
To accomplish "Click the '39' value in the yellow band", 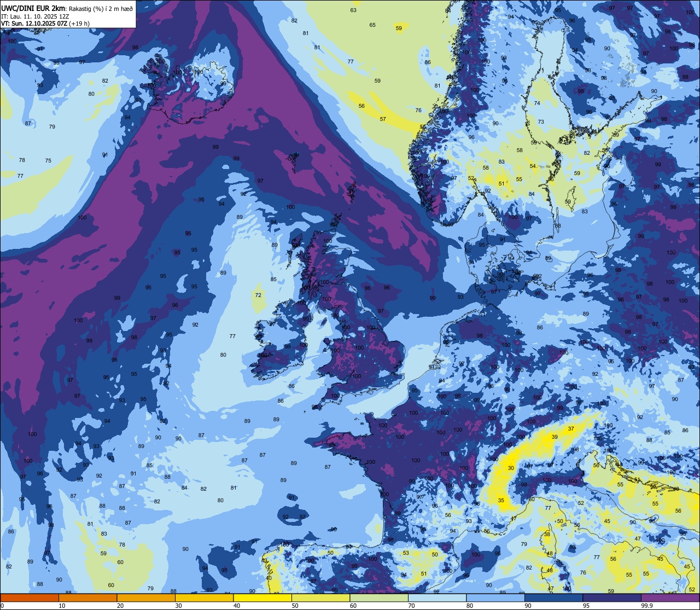I will pos(555,437).
